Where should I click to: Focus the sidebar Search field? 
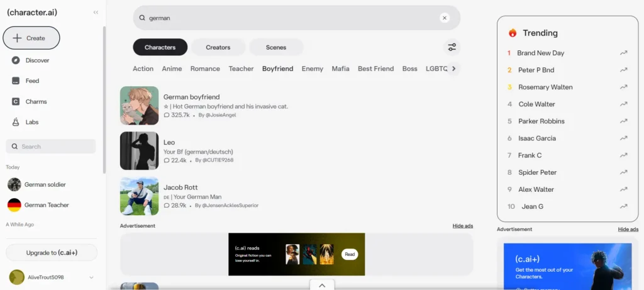point(51,146)
